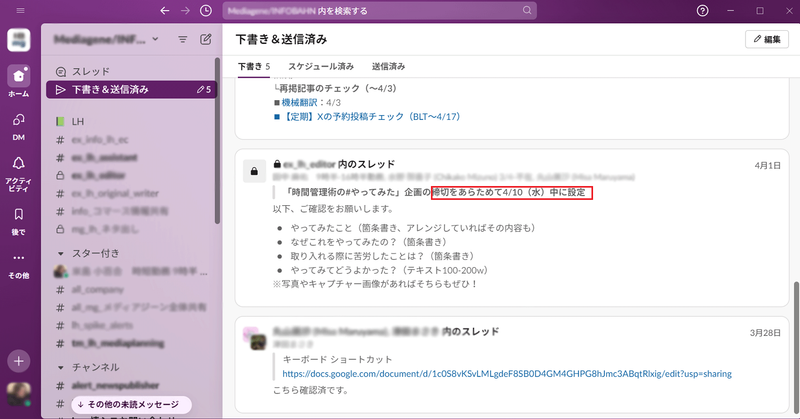Viewport: 800px width, 419px height.
Task: Click the text こちら確認済です。
Action: pyautogui.click(x=311, y=390)
